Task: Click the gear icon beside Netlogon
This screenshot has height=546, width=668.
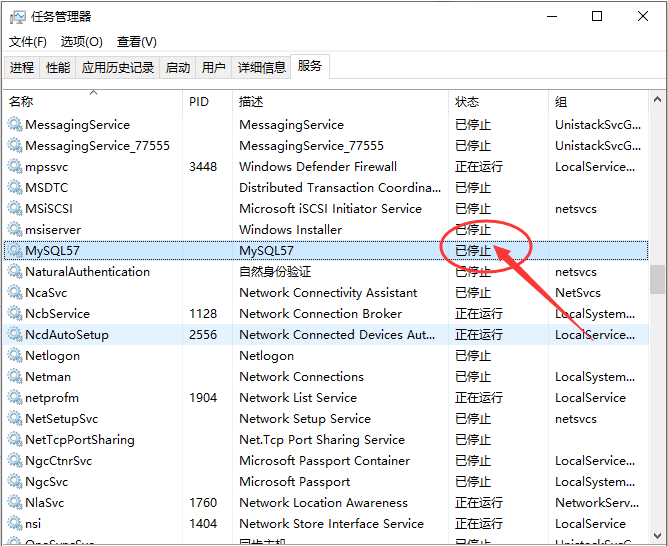Action: [14, 356]
